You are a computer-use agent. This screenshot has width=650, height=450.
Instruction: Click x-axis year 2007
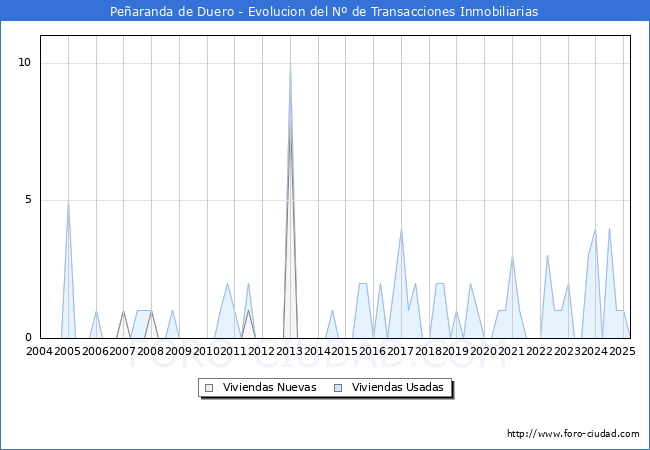pyautogui.click(x=123, y=351)
